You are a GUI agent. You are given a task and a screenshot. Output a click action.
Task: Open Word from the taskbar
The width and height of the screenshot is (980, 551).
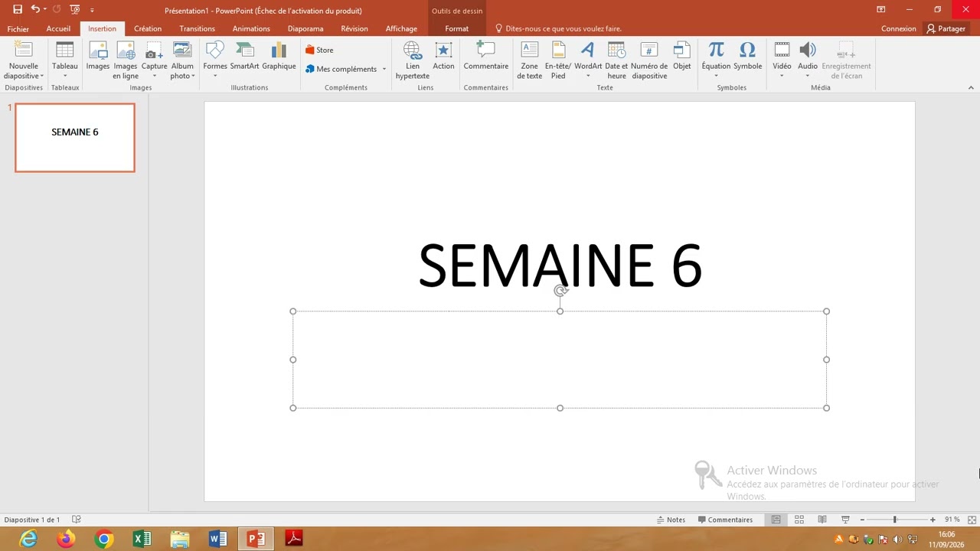217,539
